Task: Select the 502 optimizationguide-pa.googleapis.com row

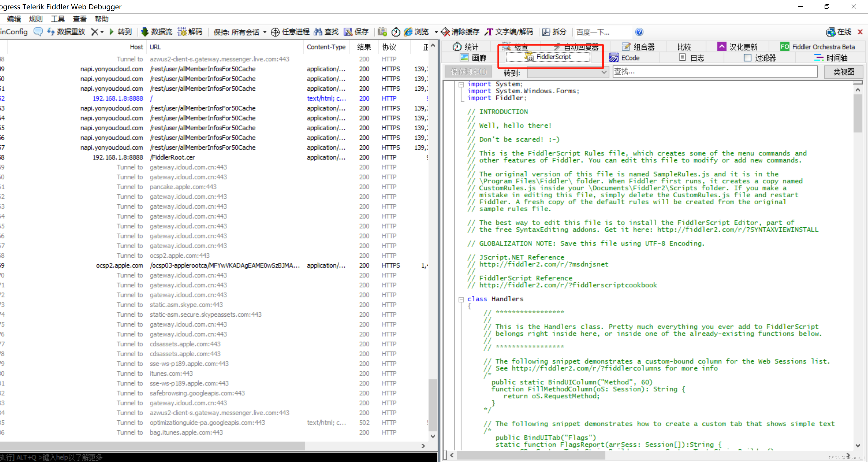Action: [x=214, y=422]
